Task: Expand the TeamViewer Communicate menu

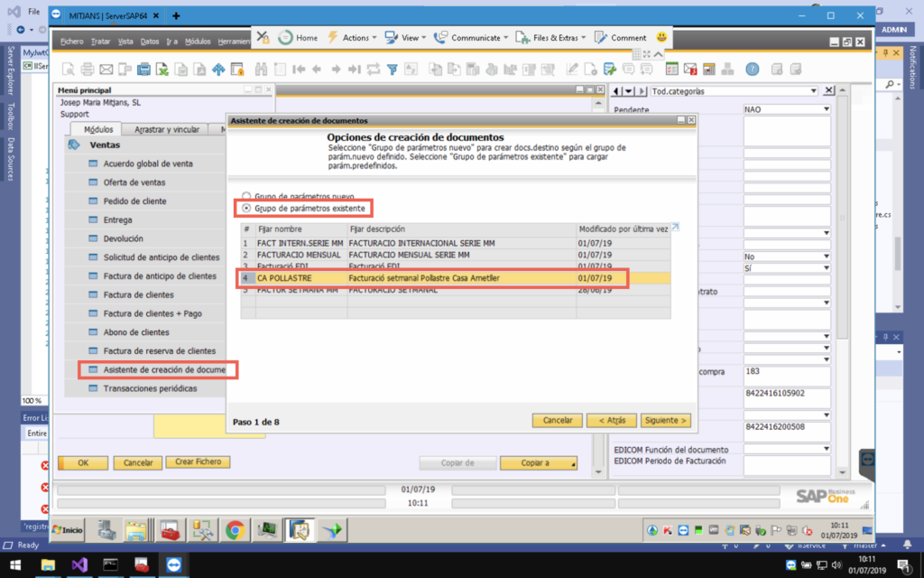Action: click(470, 38)
